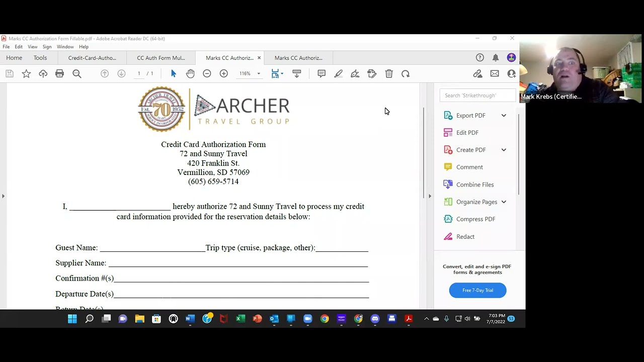Collapse the right tools pane arrow
Viewport: 644px width, 362px height.
[x=429, y=196]
